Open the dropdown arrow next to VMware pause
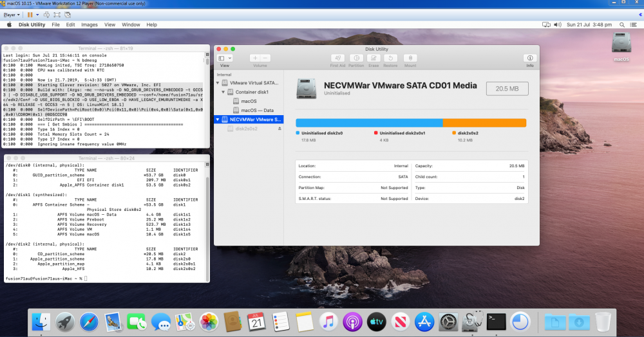Viewport: 644px width, 337px height. 37,15
